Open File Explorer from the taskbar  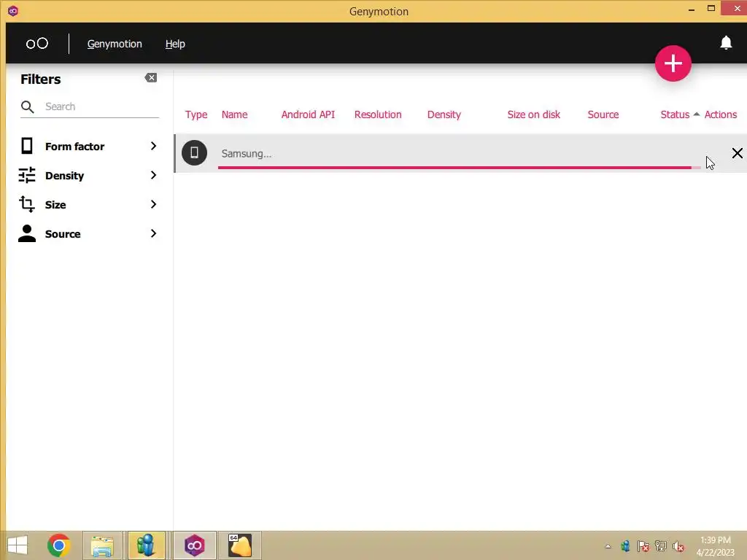pos(102,545)
